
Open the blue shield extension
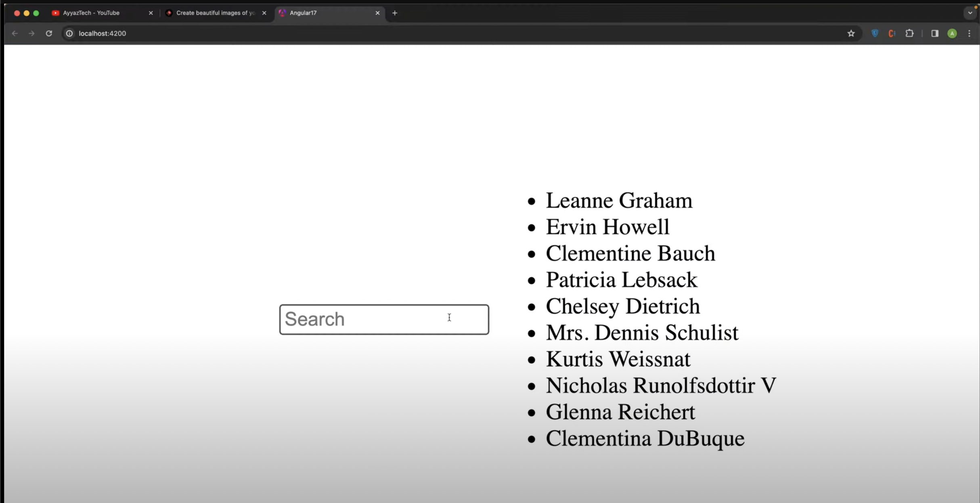click(875, 34)
